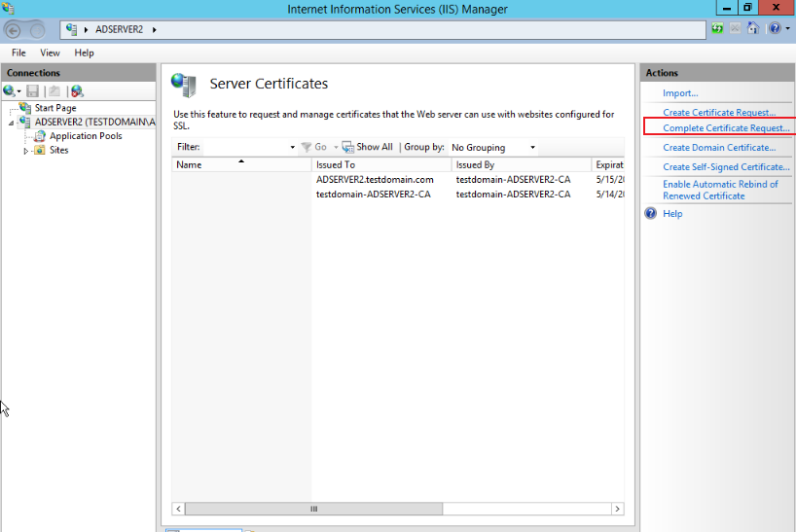Screen dimensions: 796x532
Task: Click horizontal scrollbar left arrow
Action: 178,509
